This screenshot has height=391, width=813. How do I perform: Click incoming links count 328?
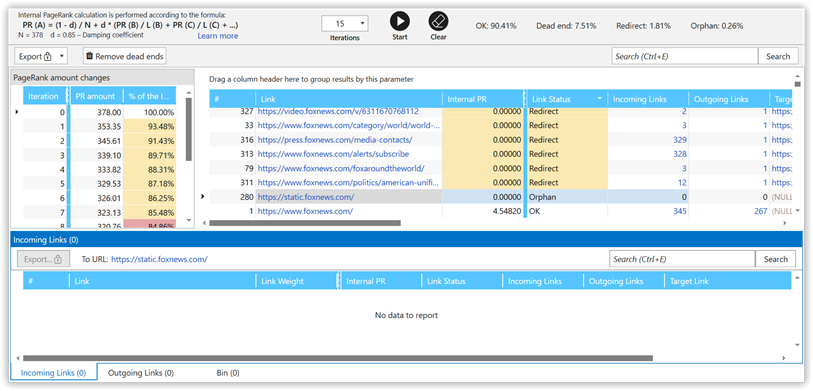[x=680, y=154]
